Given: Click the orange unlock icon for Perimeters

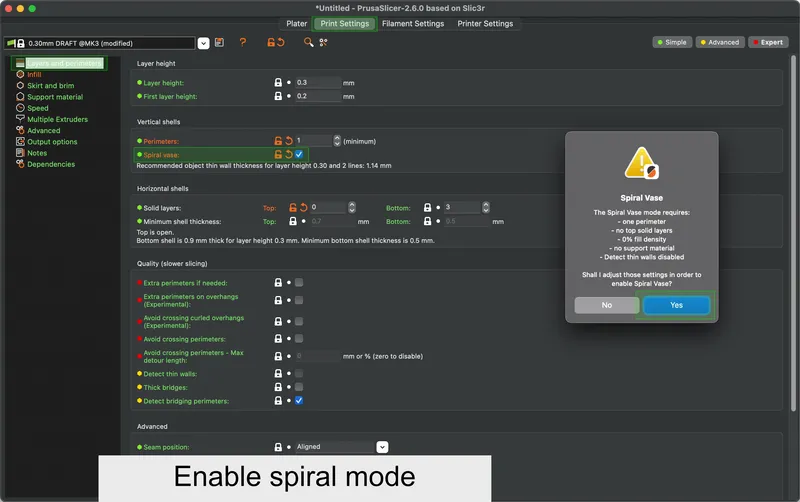Looking at the screenshot, I should [x=278, y=141].
